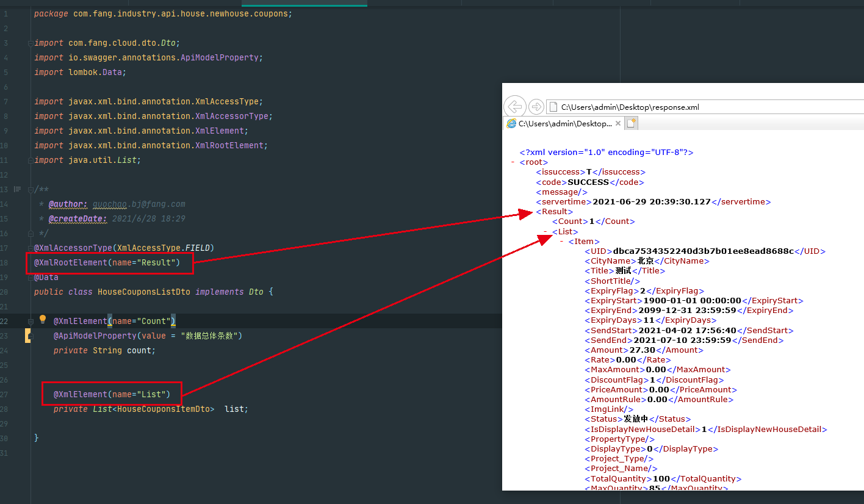This screenshot has width=864, height=504.
Task: Click line number 20 in gutter
Action: click(x=5, y=292)
